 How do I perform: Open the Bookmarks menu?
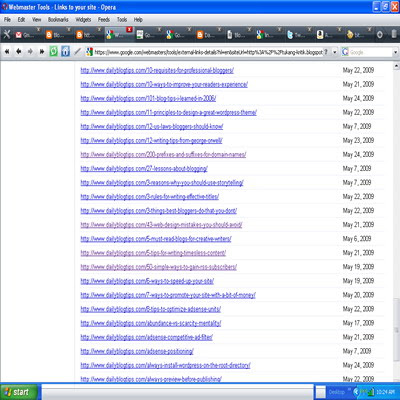pos(58,20)
